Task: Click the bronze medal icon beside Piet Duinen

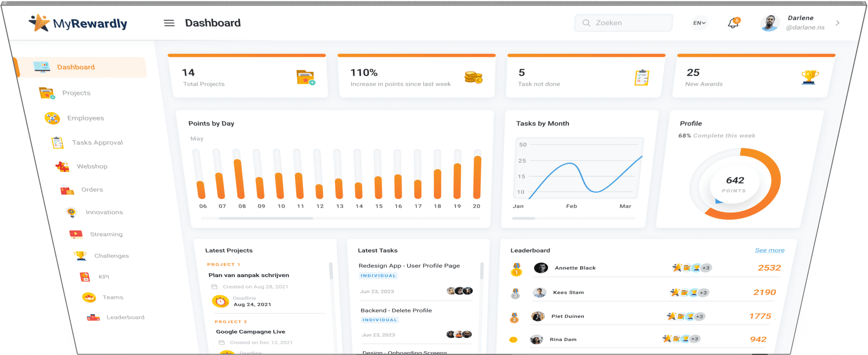Action: click(514, 317)
